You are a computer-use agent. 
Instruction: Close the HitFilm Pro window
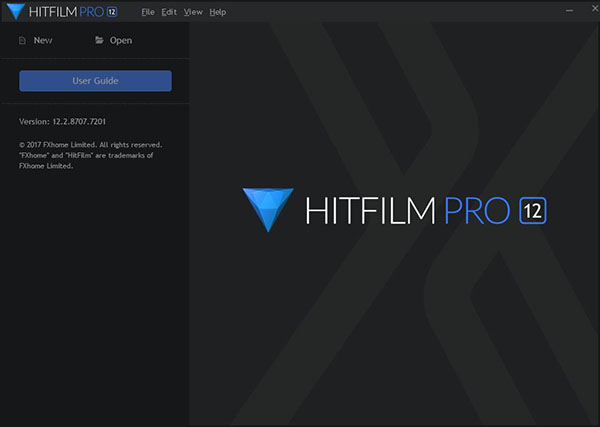click(x=595, y=9)
